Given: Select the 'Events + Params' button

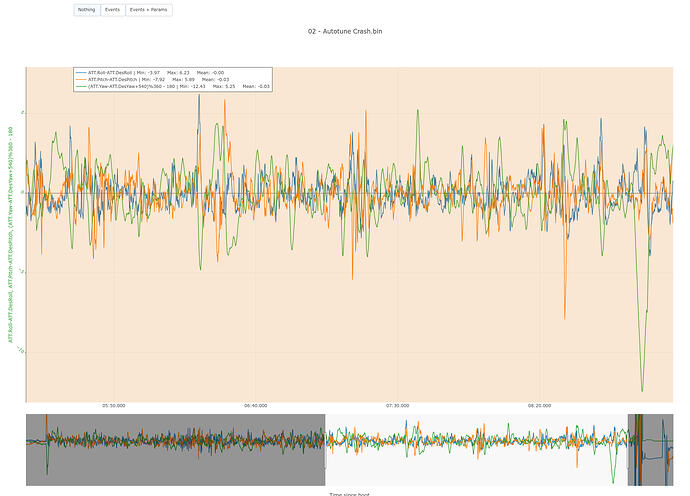Looking at the screenshot, I should point(149,10).
